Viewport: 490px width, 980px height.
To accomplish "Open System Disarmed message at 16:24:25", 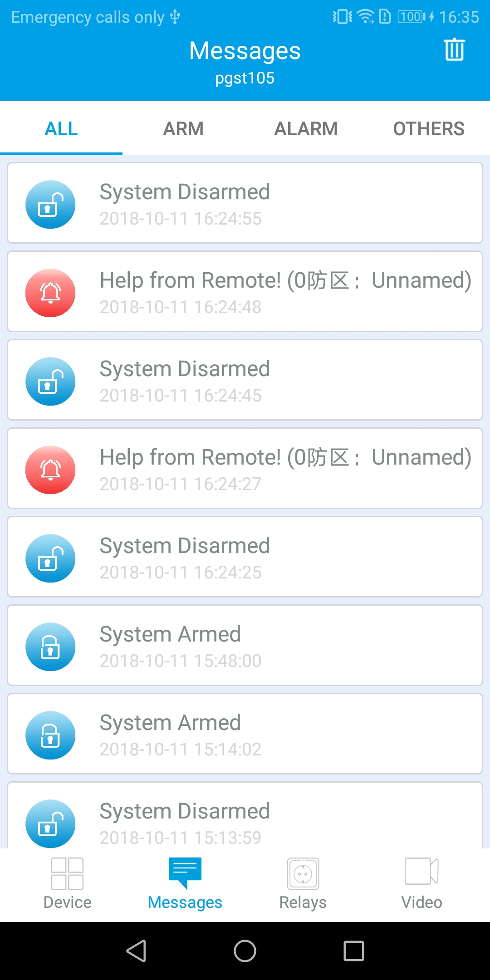I will [245, 557].
